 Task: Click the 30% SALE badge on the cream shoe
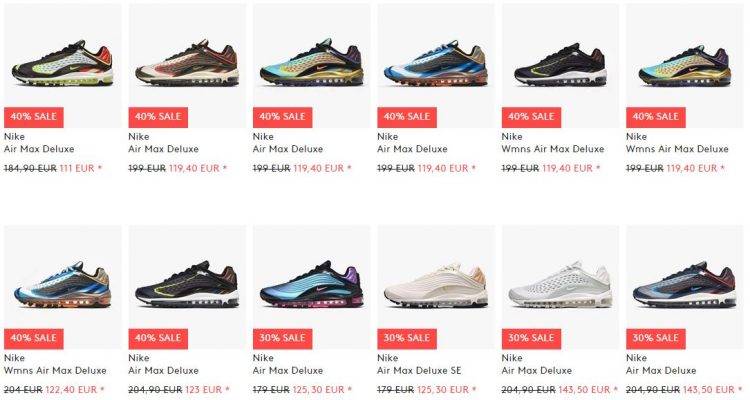pyautogui.click(x=407, y=338)
